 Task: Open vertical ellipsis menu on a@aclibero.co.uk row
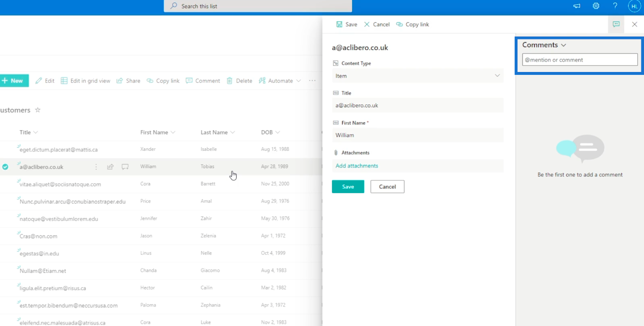pyautogui.click(x=96, y=167)
